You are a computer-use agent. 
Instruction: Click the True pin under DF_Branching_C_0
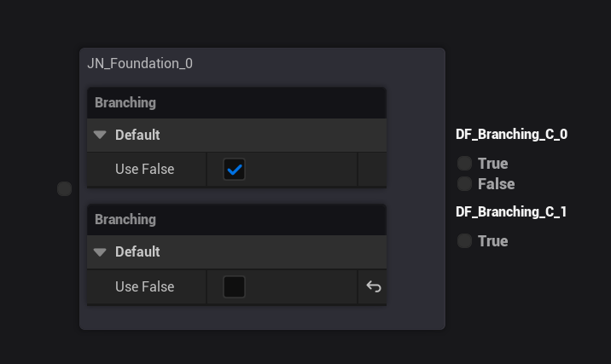click(464, 163)
